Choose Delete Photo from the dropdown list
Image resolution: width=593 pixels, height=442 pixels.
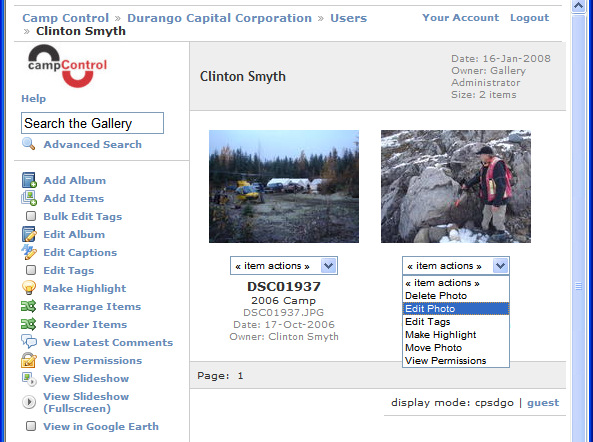click(x=456, y=296)
